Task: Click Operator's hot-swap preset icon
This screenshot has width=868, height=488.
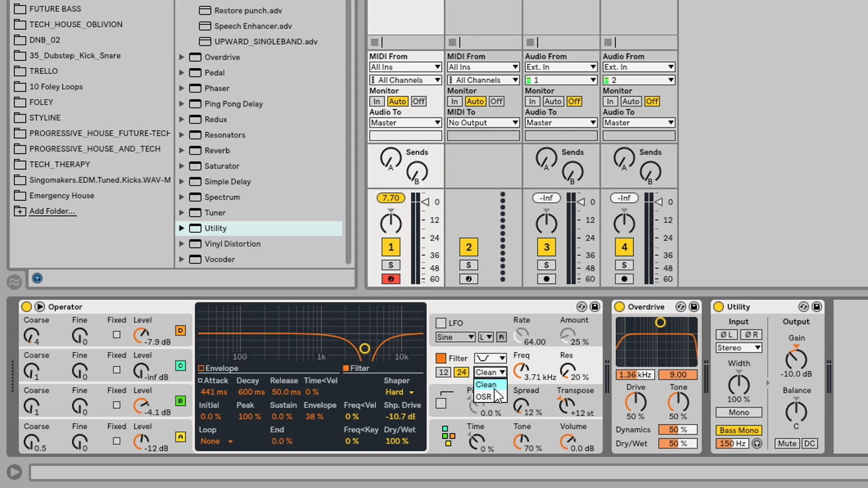Action: point(581,307)
